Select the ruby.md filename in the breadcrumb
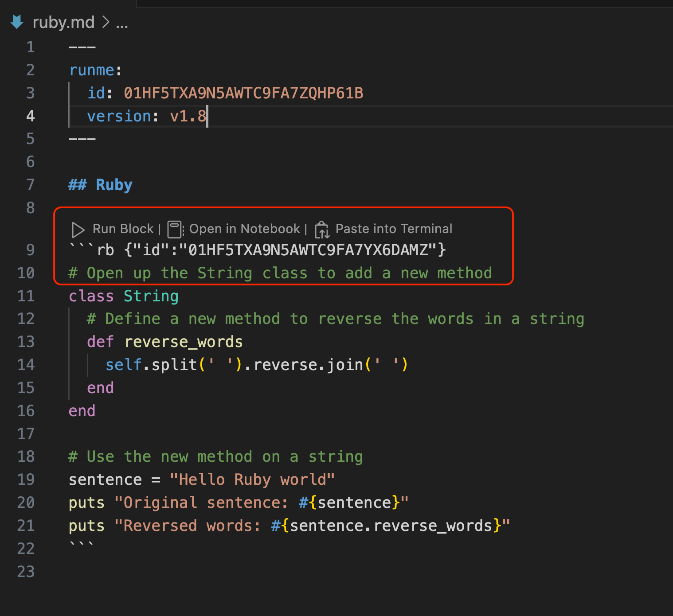This screenshot has width=673, height=616. [x=63, y=22]
